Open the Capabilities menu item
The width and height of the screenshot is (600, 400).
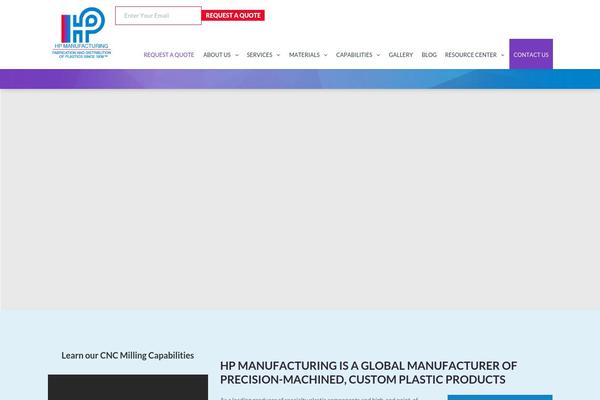tap(354, 55)
